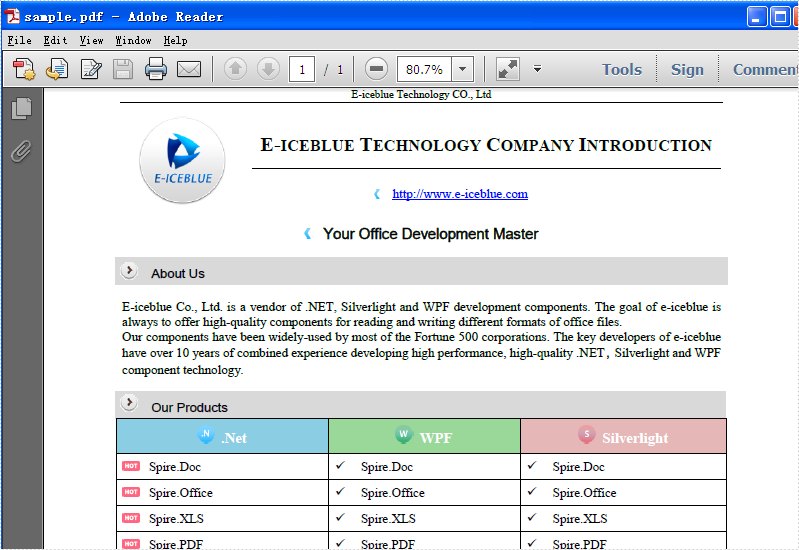Open the edit/sign document toolbar icon
This screenshot has height=550, width=799.
tap(91, 69)
